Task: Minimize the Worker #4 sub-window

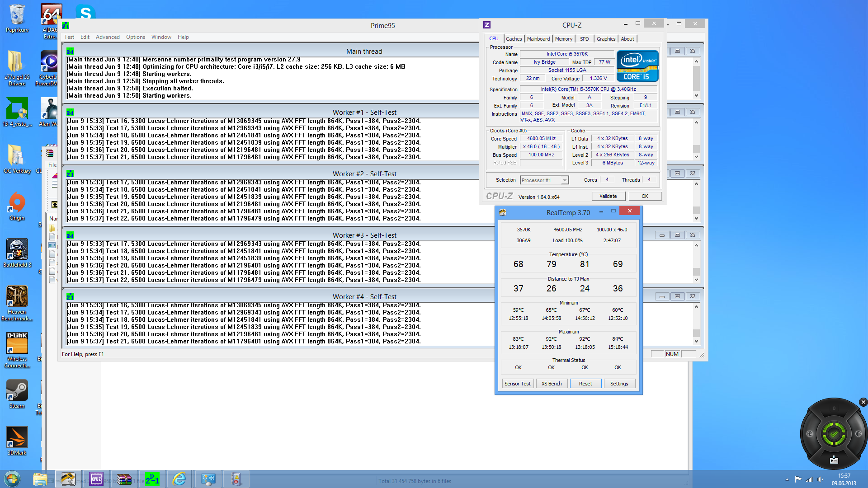Action: pos(662,296)
